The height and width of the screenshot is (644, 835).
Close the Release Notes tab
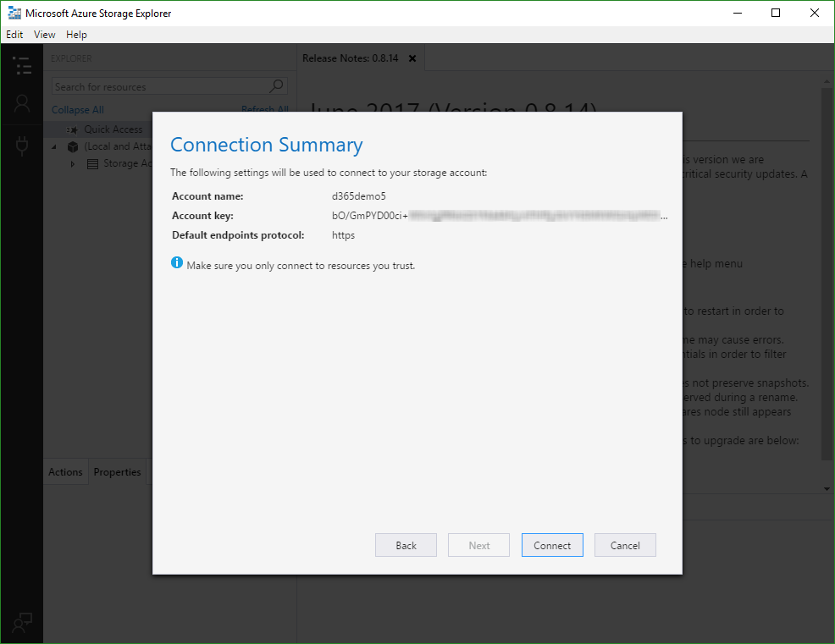click(412, 58)
